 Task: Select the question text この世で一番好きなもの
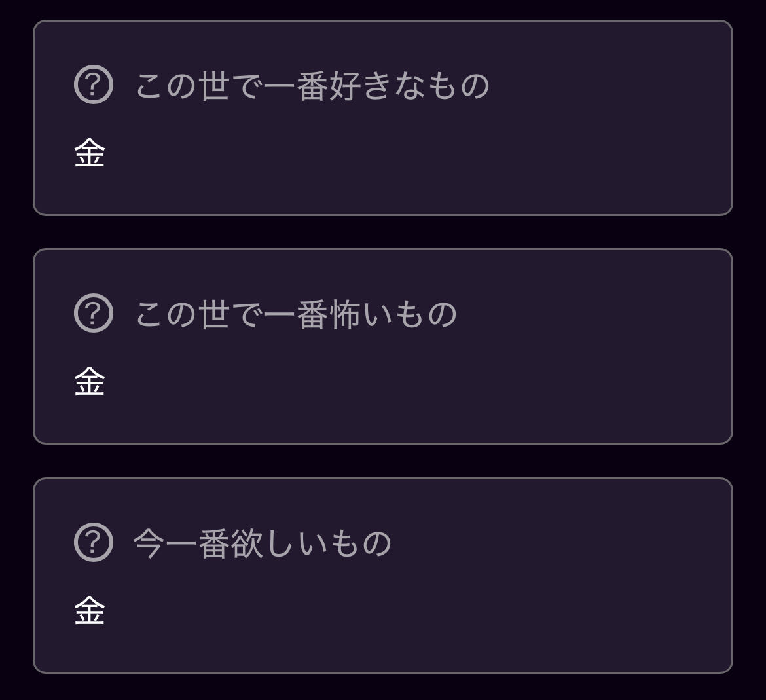(x=312, y=86)
